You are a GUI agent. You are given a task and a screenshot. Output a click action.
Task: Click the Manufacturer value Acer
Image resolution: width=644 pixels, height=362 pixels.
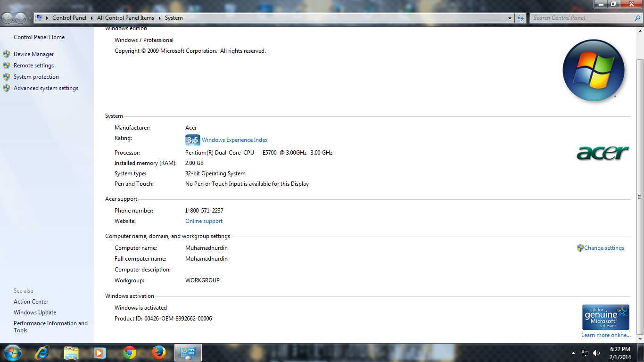[191, 128]
